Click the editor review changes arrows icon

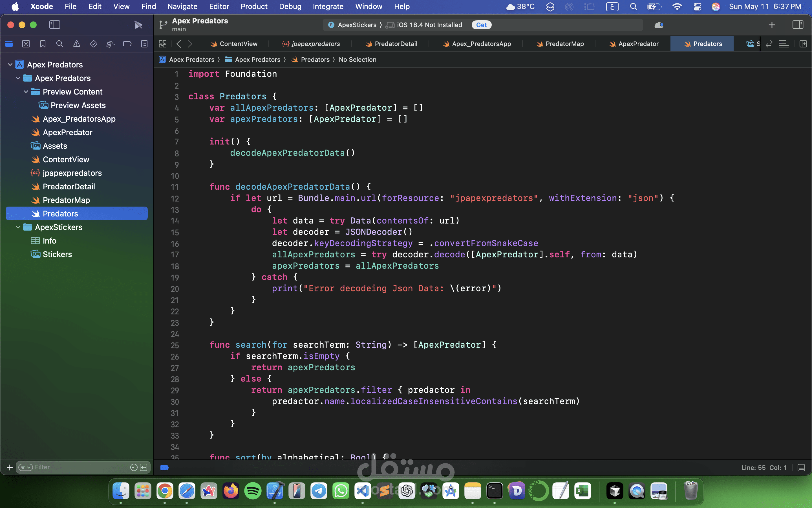[769, 44]
